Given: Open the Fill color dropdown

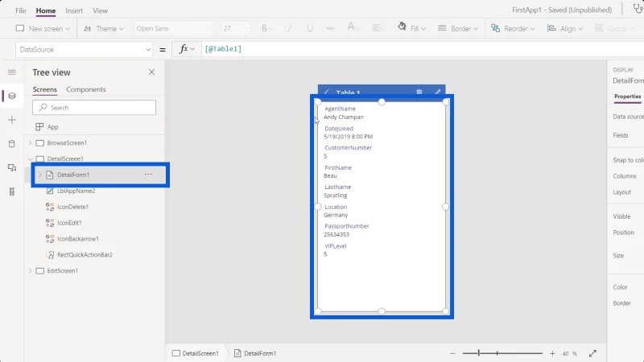Looking at the screenshot, I should [412, 28].
